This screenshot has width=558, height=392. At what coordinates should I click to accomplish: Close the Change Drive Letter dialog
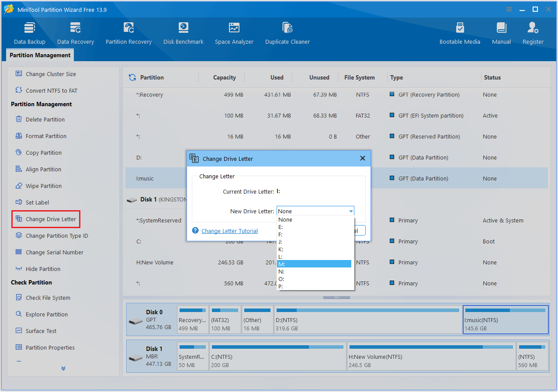362,158
